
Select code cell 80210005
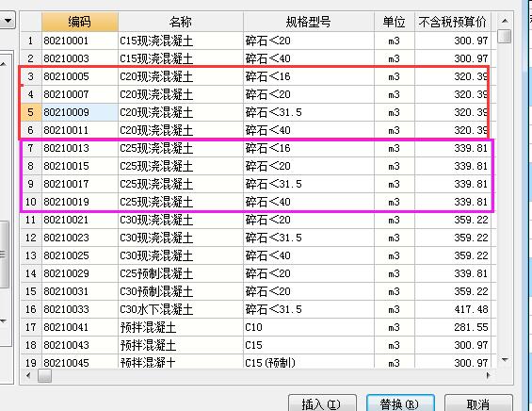click(80, 76)
